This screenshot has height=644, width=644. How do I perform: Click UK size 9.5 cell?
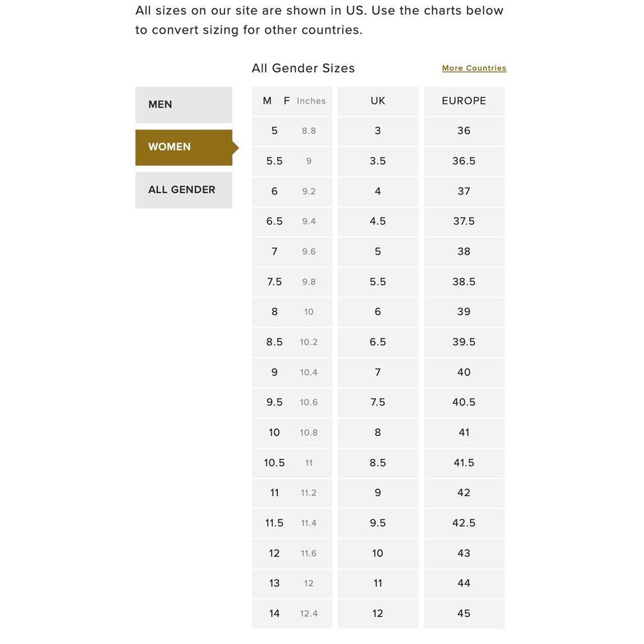coord(378,523)
